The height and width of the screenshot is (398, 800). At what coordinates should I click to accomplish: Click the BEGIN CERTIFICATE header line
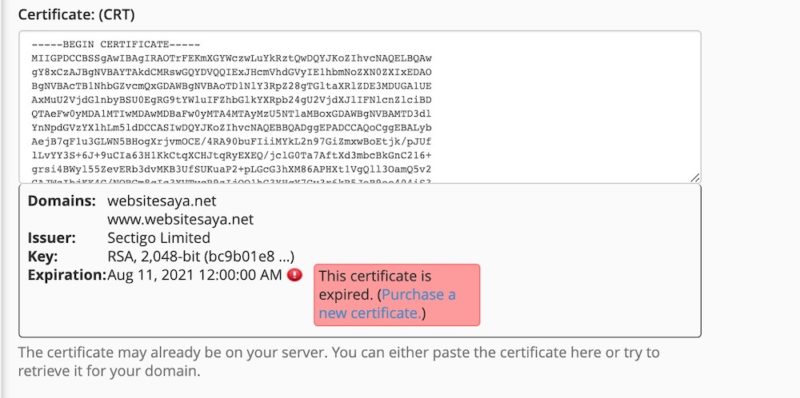(116, 44)
